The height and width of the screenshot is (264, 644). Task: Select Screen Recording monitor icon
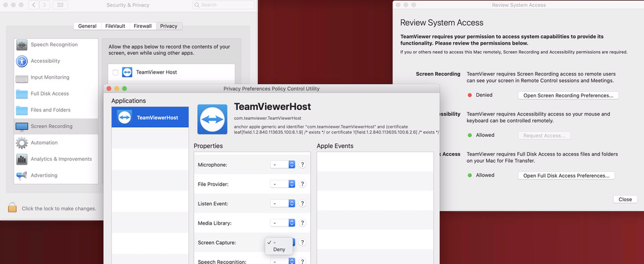[22, 127]
